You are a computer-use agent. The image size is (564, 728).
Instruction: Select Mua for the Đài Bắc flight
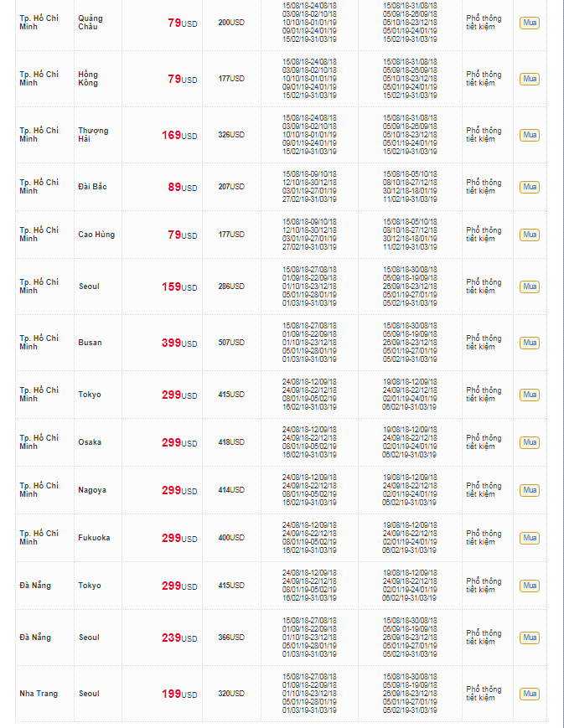pos(529,187)
